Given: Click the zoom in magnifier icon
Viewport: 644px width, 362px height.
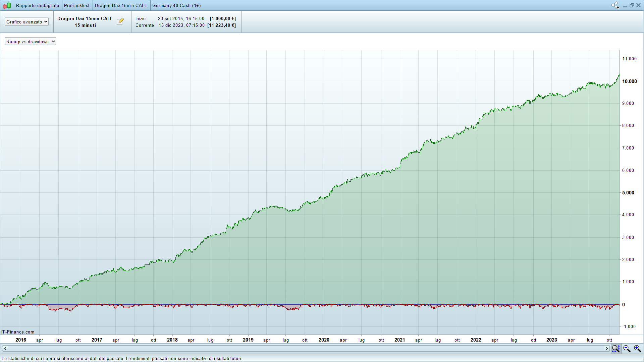Looking at the screenshot, I should 637,349.
